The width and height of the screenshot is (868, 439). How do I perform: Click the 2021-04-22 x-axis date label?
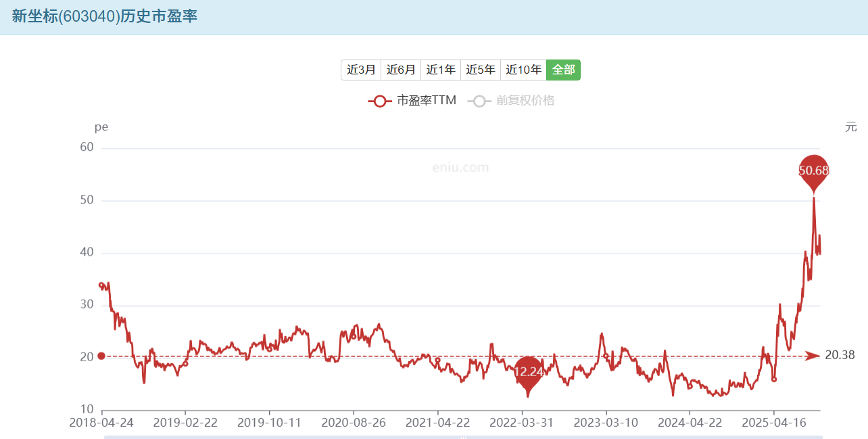[437, 422]
